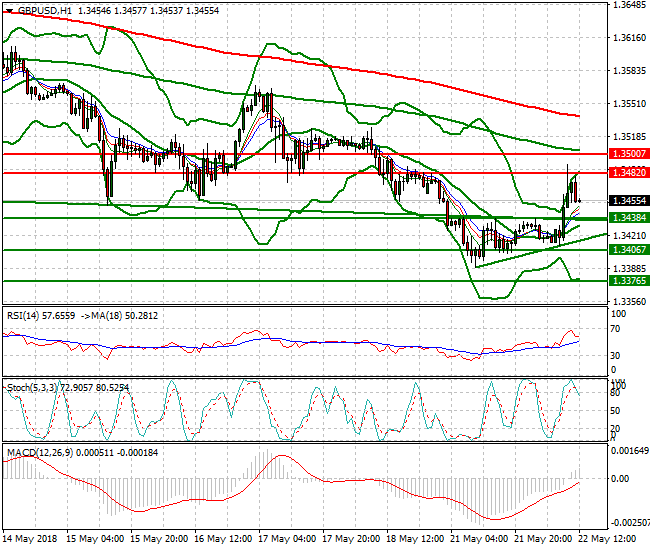Select the 1.35007 red price label
Screen dimensions: 650x550
point(629,154)
